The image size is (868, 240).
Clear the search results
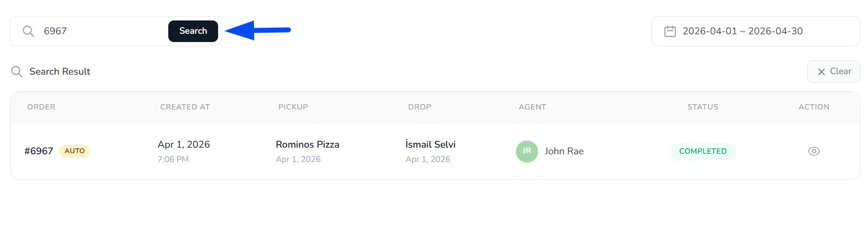coord(834,71)
